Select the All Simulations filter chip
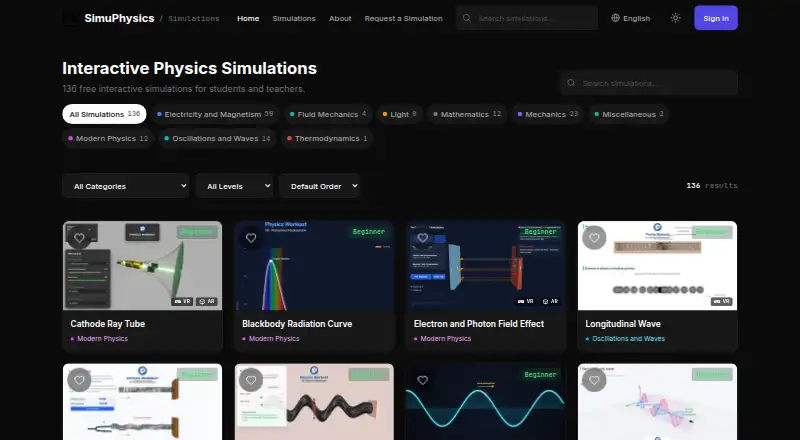The height and width of the screenshot is (440, 800). (104, 114)
